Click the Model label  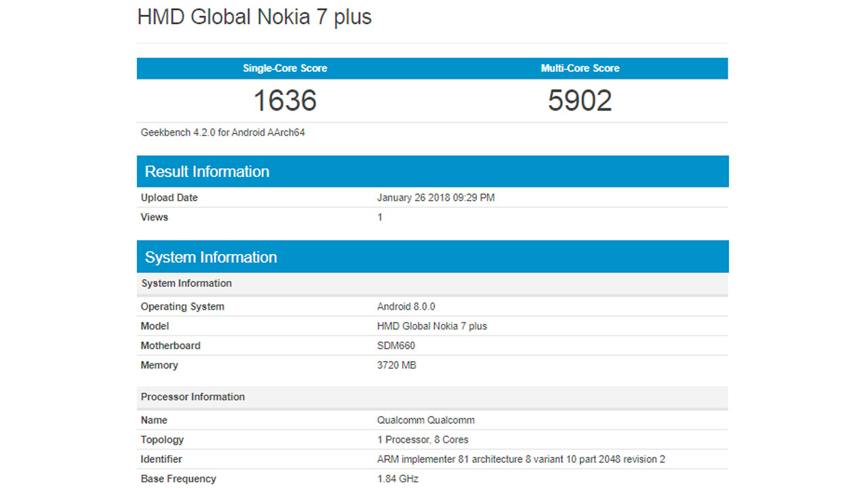point(155,326)
